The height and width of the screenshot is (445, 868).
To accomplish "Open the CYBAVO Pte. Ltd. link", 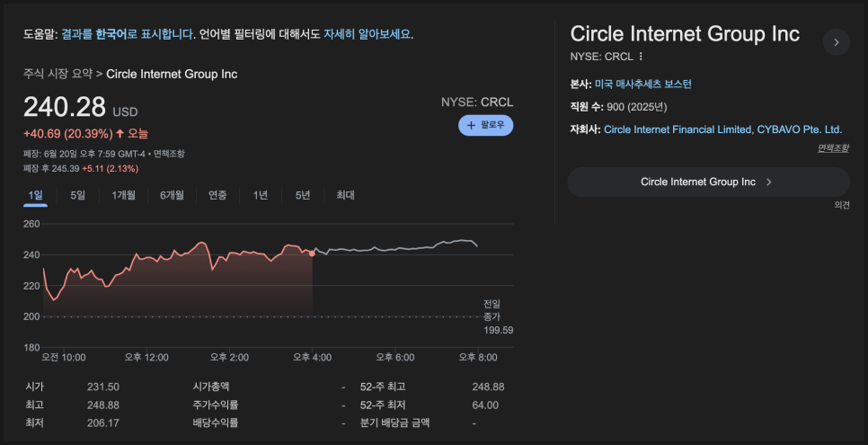I will 799,129.
